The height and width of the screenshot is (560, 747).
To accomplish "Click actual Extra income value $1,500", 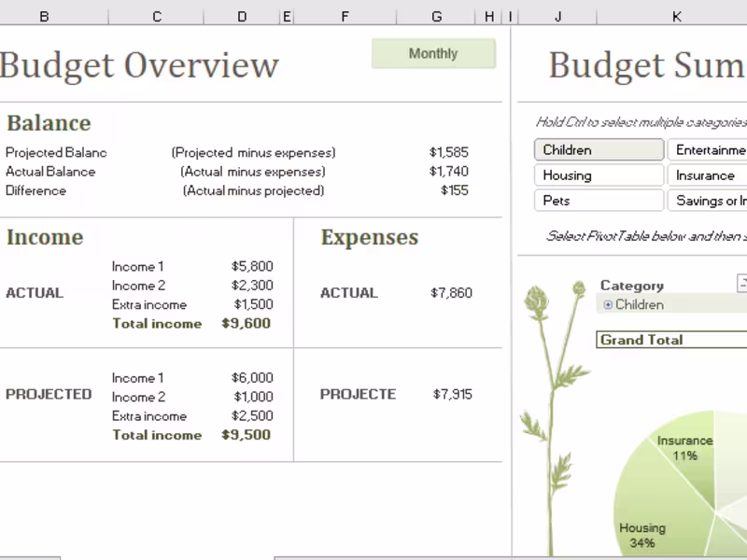I will (253, 304).
